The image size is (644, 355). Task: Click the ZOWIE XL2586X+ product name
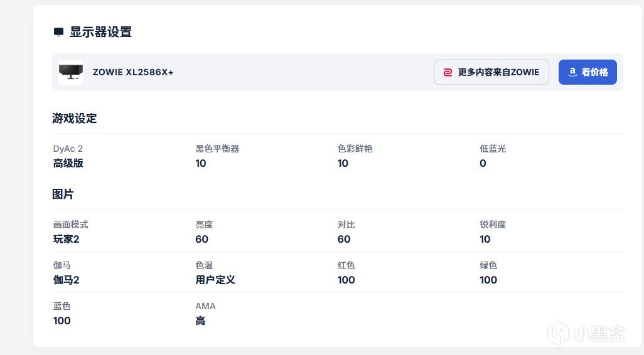coord(133,72)
